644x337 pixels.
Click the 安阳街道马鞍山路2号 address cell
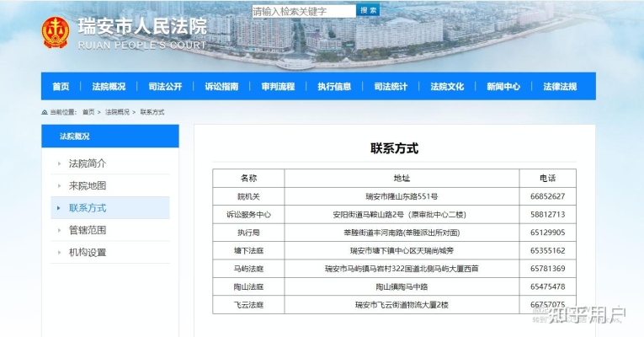pyautogui.click(x=400, y=215)
